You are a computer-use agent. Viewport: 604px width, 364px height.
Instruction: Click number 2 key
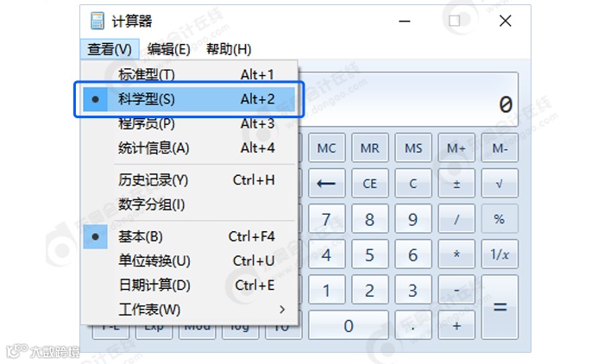370,290
